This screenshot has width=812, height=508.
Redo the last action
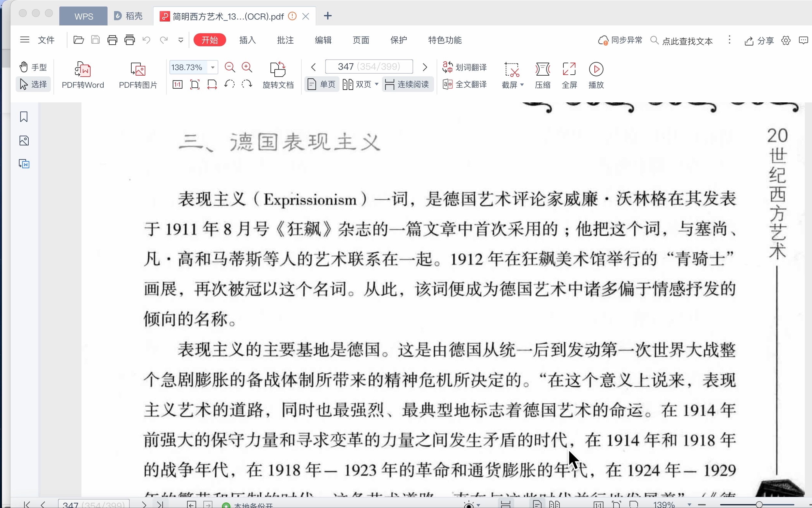click(x=164, y=40)
